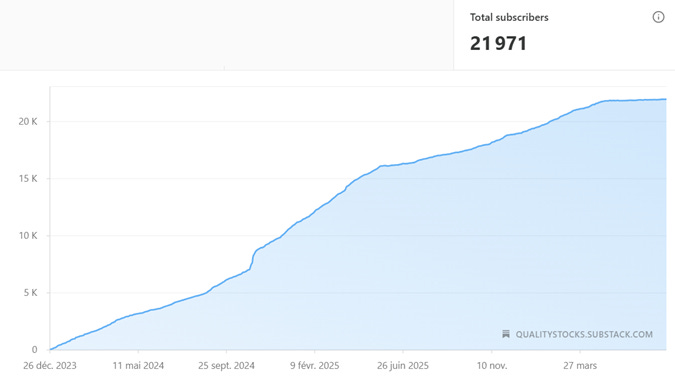The width and height of the screenshot is (675, 378).
Task: Click the 27 mars date label
Action: click(580, 366)
